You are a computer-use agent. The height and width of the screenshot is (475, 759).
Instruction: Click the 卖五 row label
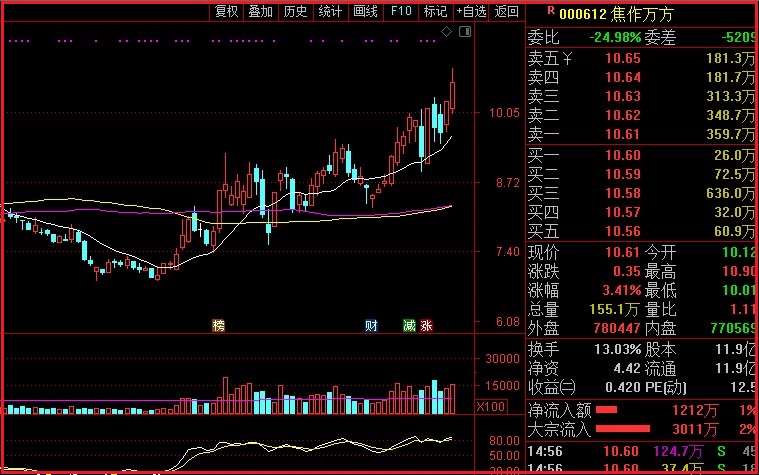pos(543,58)
